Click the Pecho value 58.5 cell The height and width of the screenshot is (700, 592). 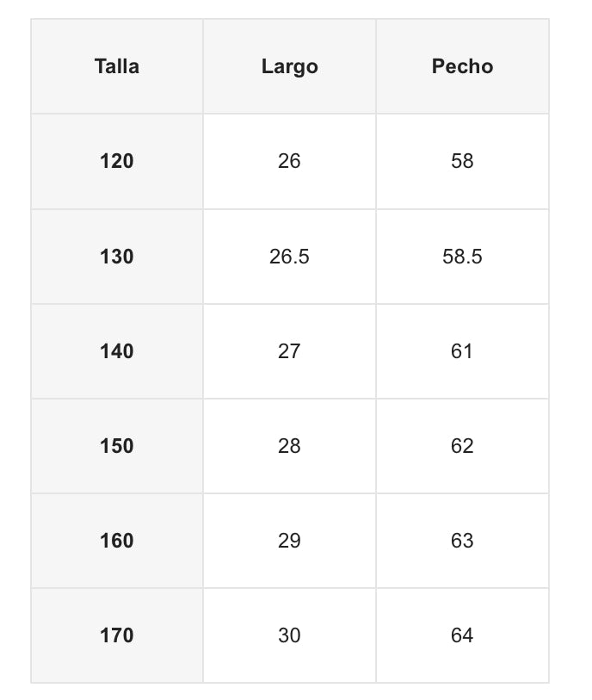tap(462, 257)
